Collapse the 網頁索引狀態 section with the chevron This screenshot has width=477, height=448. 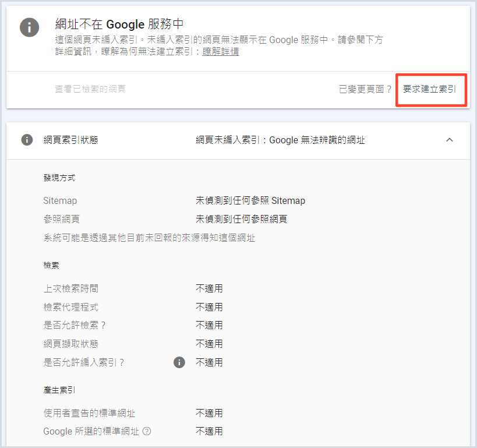(449, 140)
